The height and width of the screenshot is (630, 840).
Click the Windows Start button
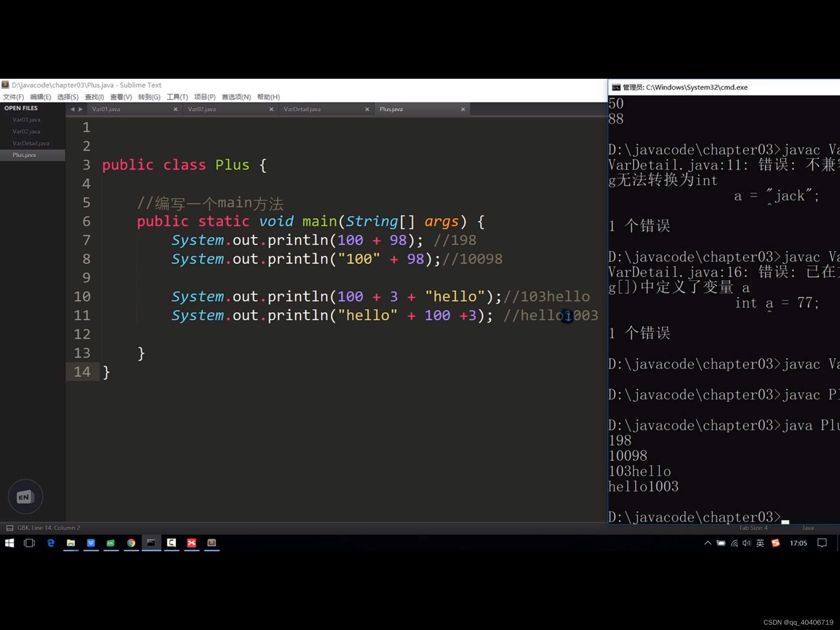tap(9, 543)
